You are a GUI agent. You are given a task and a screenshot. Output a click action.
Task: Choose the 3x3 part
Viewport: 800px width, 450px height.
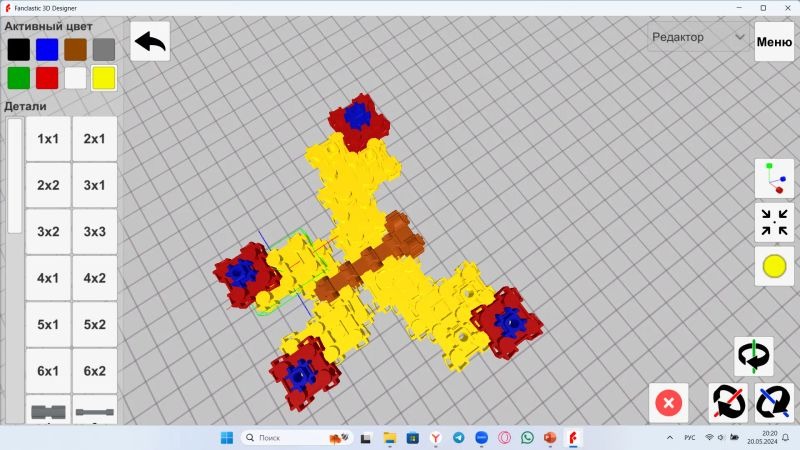pyautogui.click(x=94, y=231)
